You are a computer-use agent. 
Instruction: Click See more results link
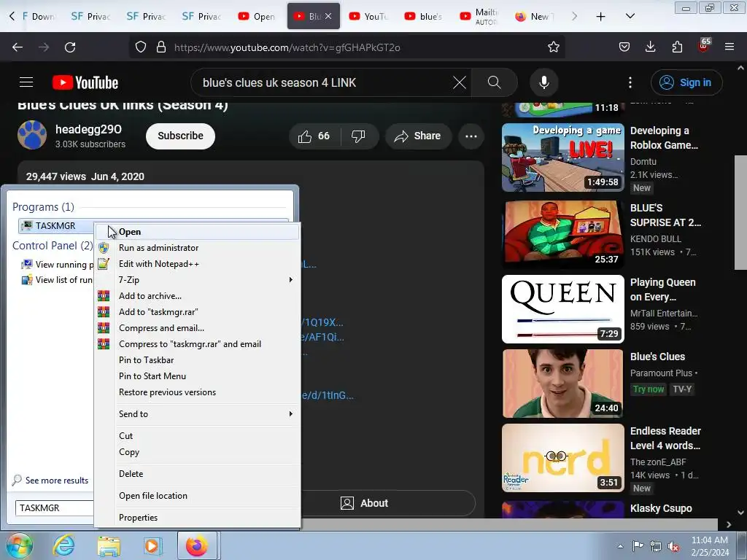[50, 481]
